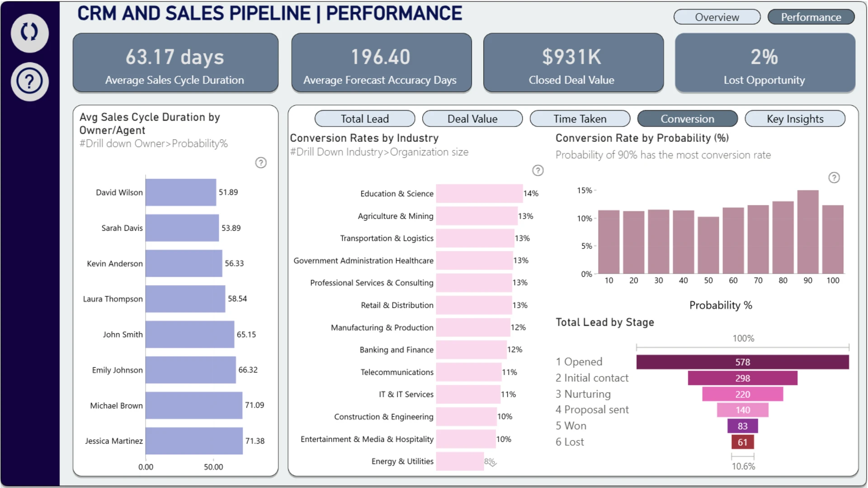Viewport: 868px width, 488px height.
Task: Select Jessica Martinez's bar
Action: tap(194, 441)
